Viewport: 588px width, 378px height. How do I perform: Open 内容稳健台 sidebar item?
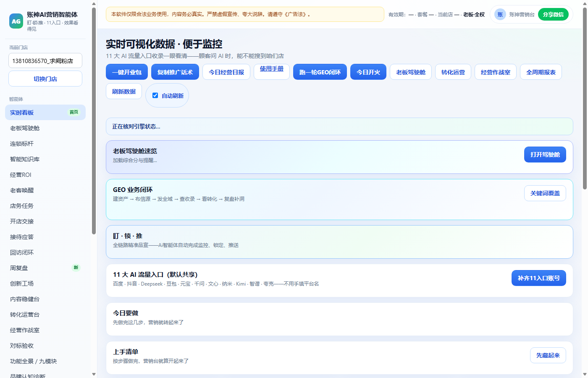tap(45, 299)
